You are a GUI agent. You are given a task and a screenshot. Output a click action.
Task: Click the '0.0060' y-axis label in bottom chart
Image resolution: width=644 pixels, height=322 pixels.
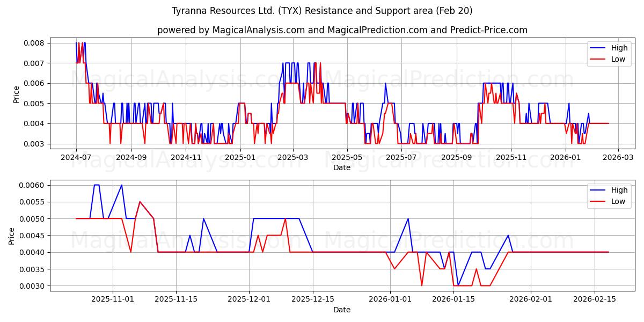pos(33,185)
